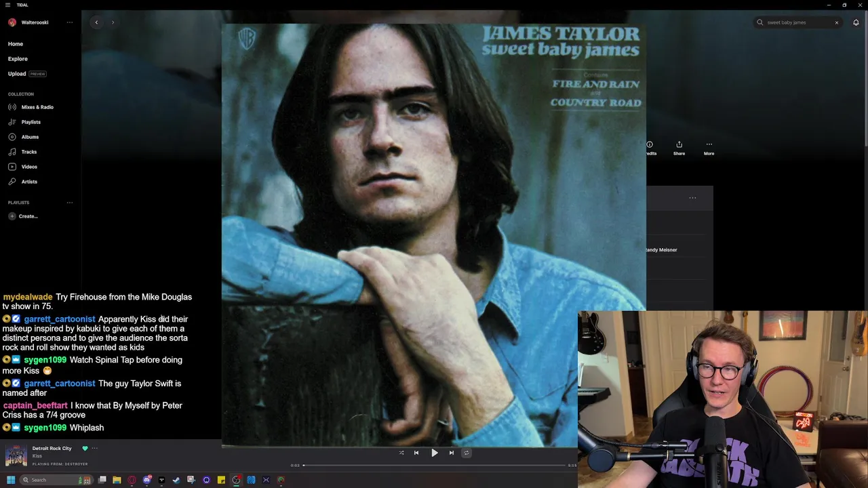Click captain_beeftart username in chat
The image size is (868, 488).
(x=35, y=405)
